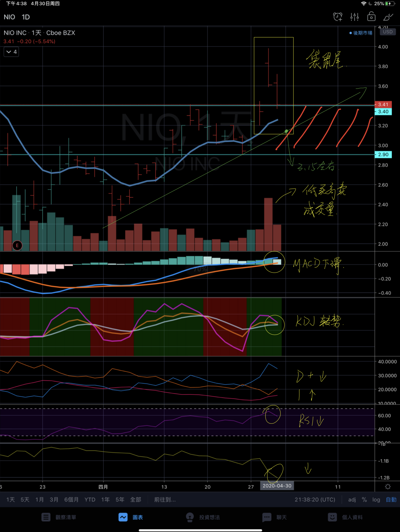Toggle log scale for the chart
This screenshot has width=400, height=532.
pyautogui.click(x=376, y=500)
